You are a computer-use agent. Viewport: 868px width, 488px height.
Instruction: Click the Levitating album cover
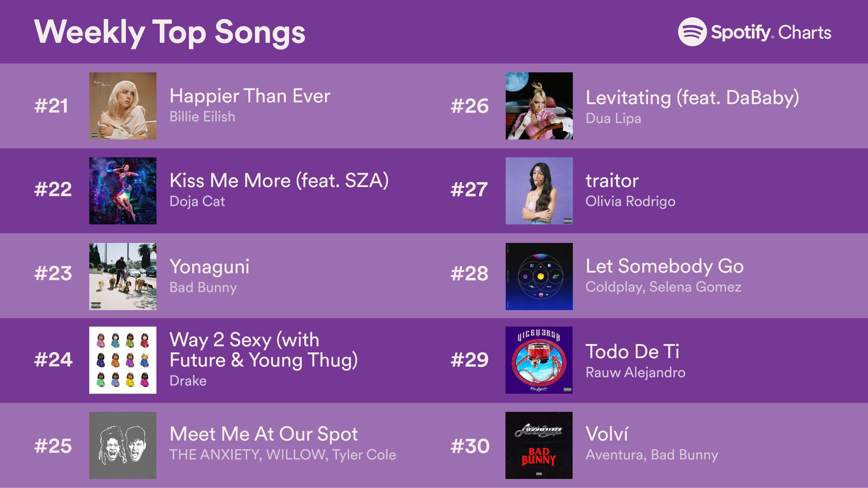pos(539,106)
